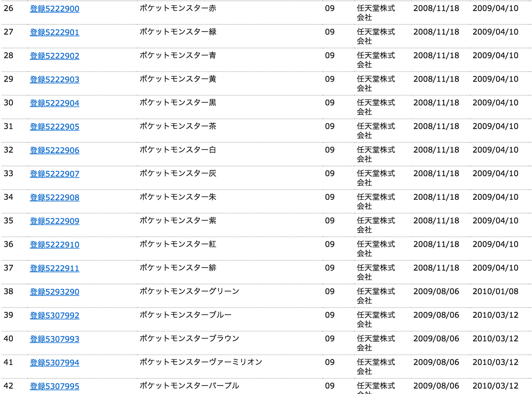Click registration date 2009/04/10 in row 31
The height and width of the screenshot is (394, 532).
pyautogui.click(x=495, y=126)
